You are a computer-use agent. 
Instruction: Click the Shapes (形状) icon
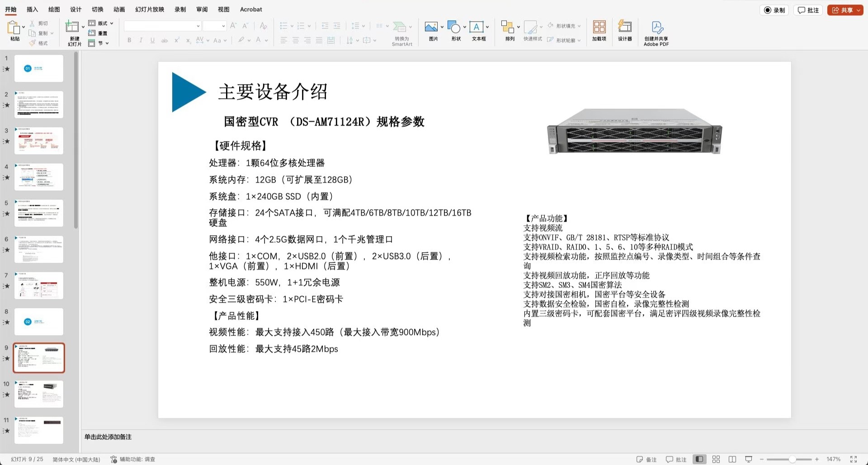[x=454, y=27]
